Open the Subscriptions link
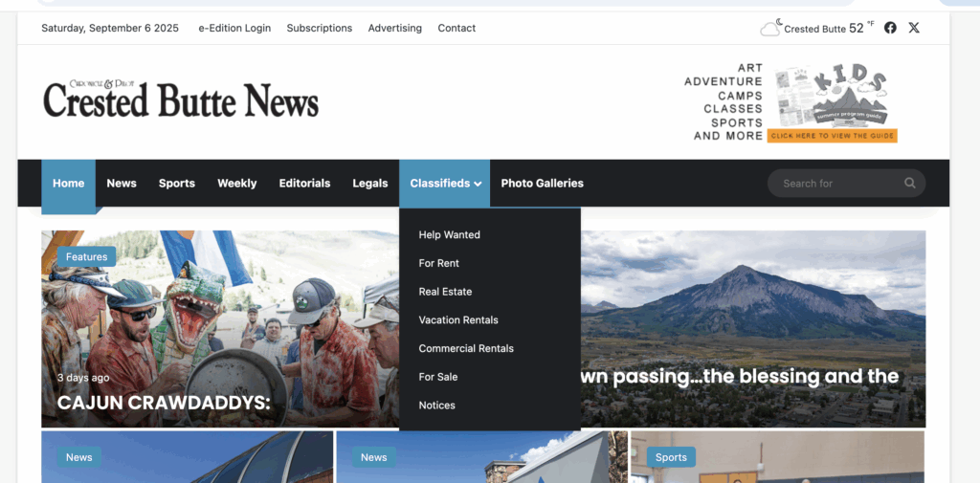 point(320,28)
